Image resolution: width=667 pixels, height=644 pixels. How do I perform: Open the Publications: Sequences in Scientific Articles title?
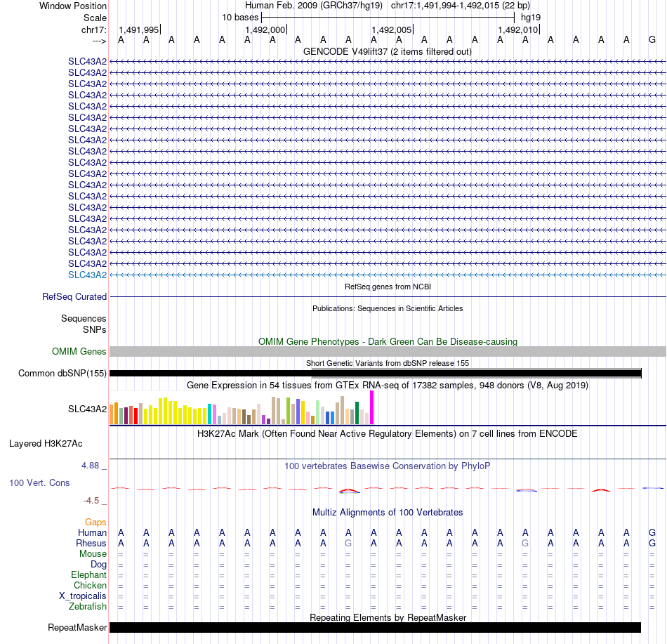(388, 308)
